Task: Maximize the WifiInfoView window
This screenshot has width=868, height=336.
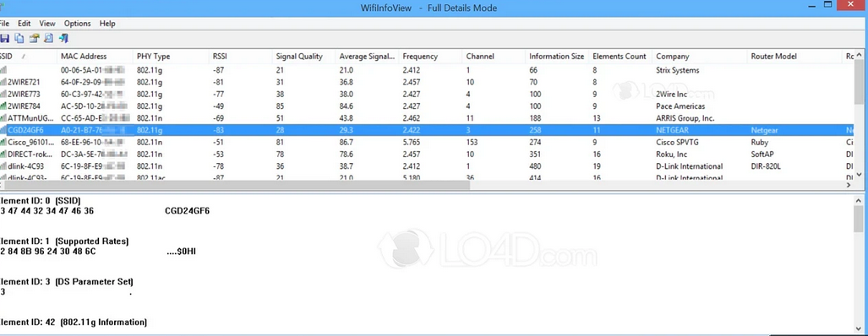Action: pos(828,5)
